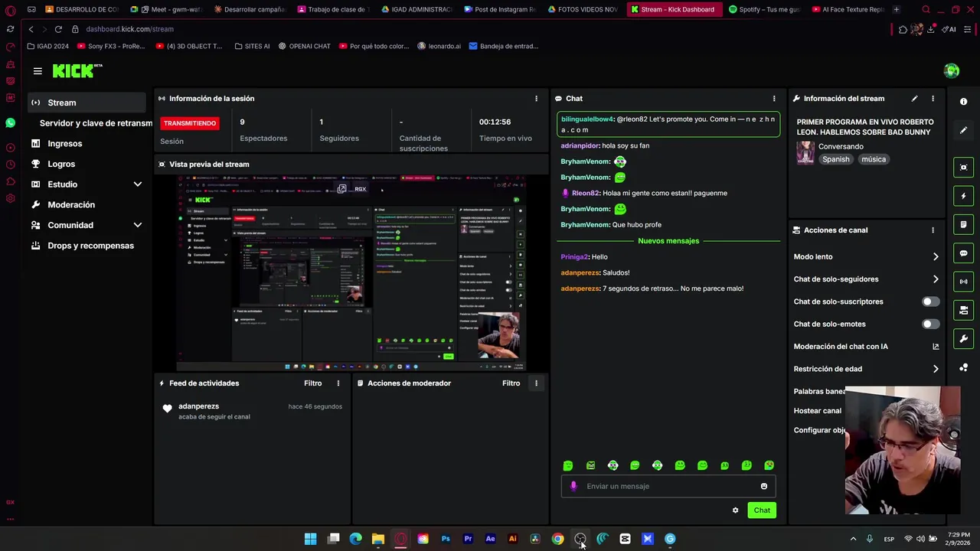980x551 pixels.
Task: Click the Conversando category thumbnail
Action: [805, 152]
